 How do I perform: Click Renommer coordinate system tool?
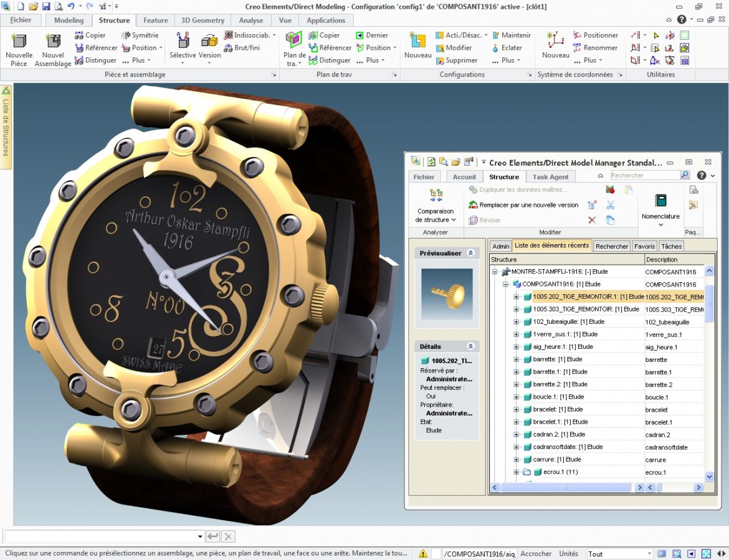(x=595, y=48)
